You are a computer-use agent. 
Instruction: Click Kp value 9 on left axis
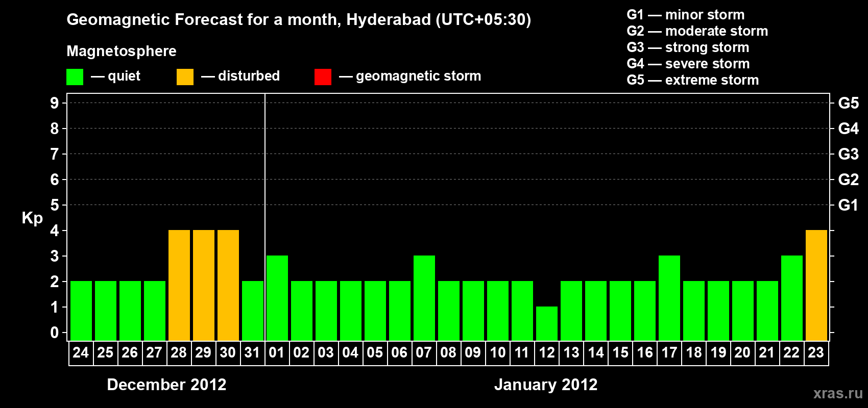(x=55, y=104)
